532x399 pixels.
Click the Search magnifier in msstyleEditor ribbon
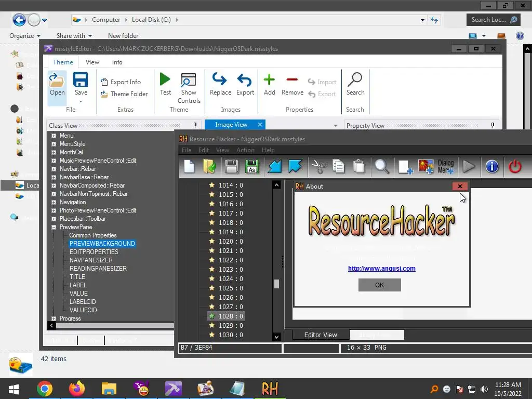[x=355, y=84]
